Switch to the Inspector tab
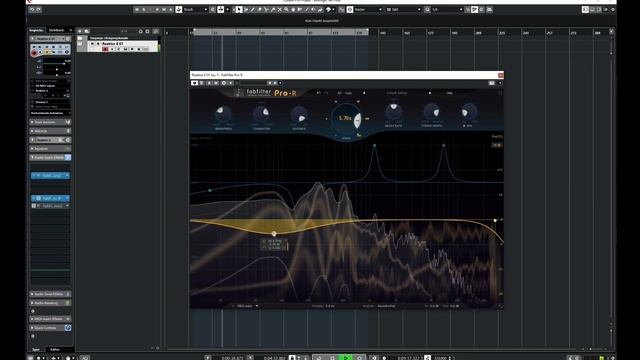640x360 pixels. click(x=36, y=30)
